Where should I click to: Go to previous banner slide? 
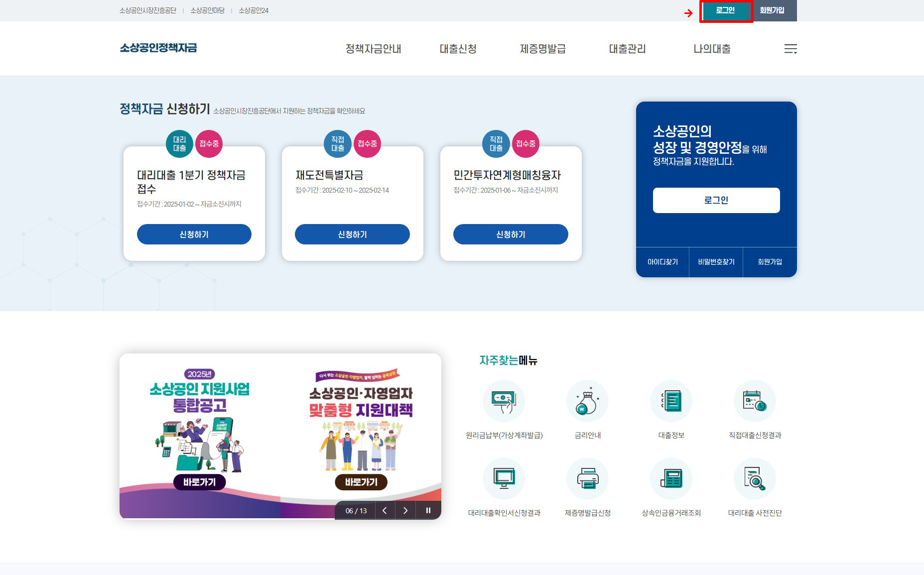click(x=385, y=510)
